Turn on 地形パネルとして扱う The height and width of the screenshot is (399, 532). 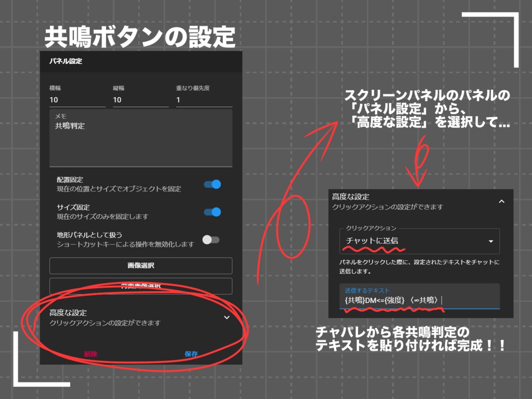[x=211, y=240]
